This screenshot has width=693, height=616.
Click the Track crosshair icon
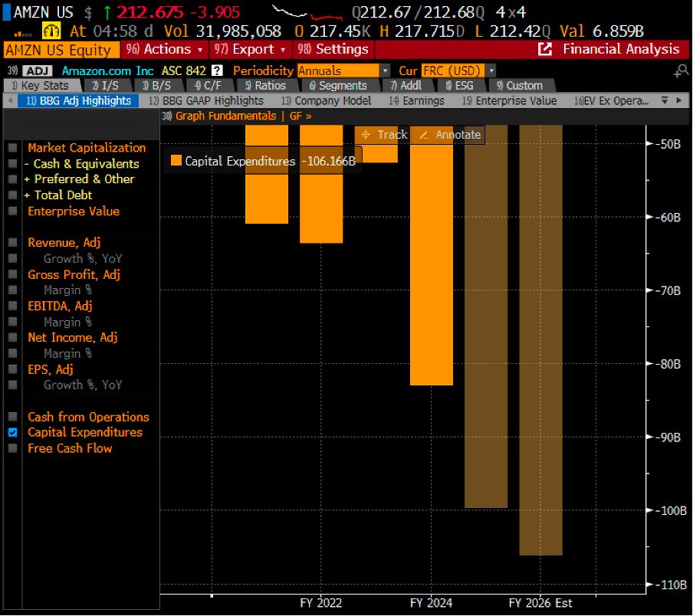click(x=366, y=135)
